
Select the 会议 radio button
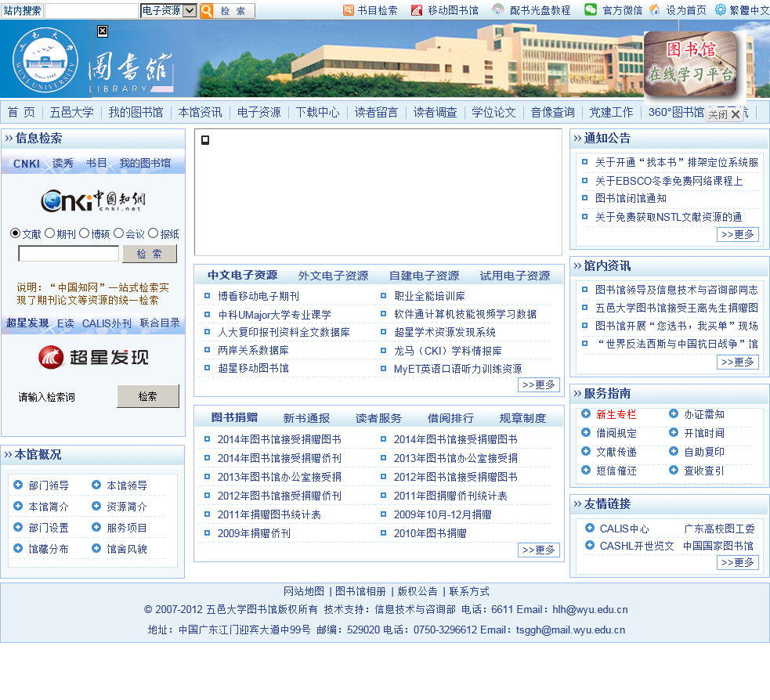pyautogui.click(x=118, y=233)
